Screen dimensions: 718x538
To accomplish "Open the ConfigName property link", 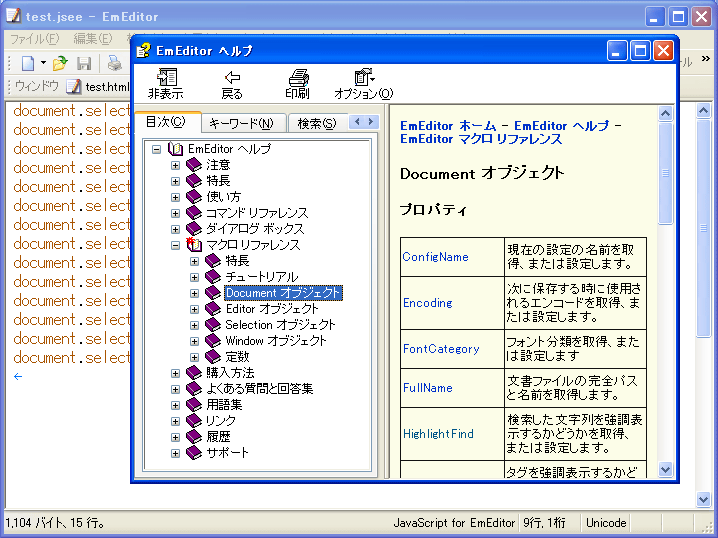I will [435, 257].
